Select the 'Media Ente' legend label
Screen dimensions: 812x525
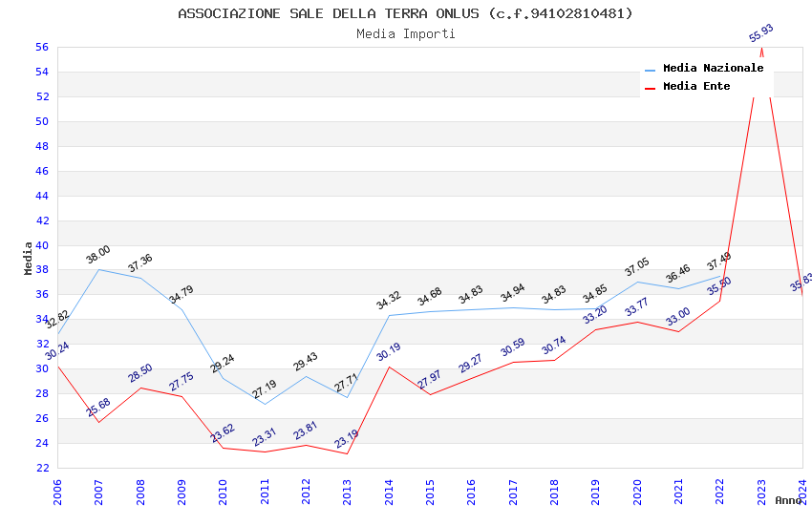[696, 86]
